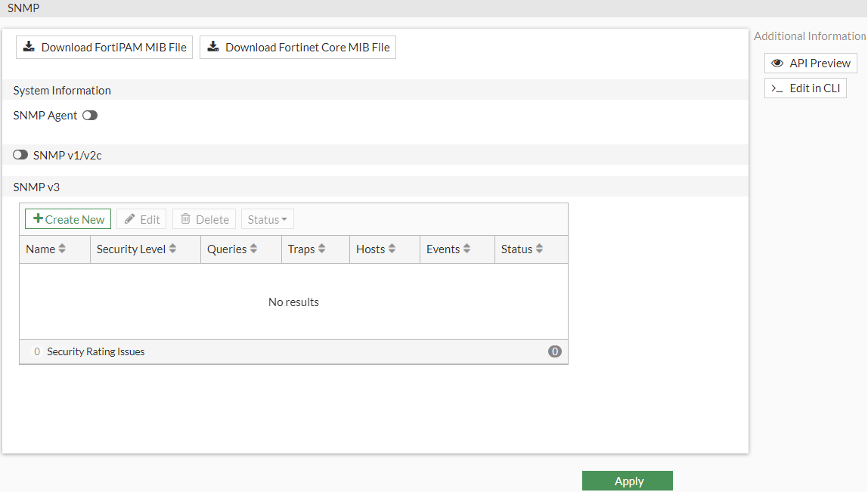This screenshot has width=868, height=492.
Task: Click the terminal icon on Edit in CLI
Action: point(778,88)
